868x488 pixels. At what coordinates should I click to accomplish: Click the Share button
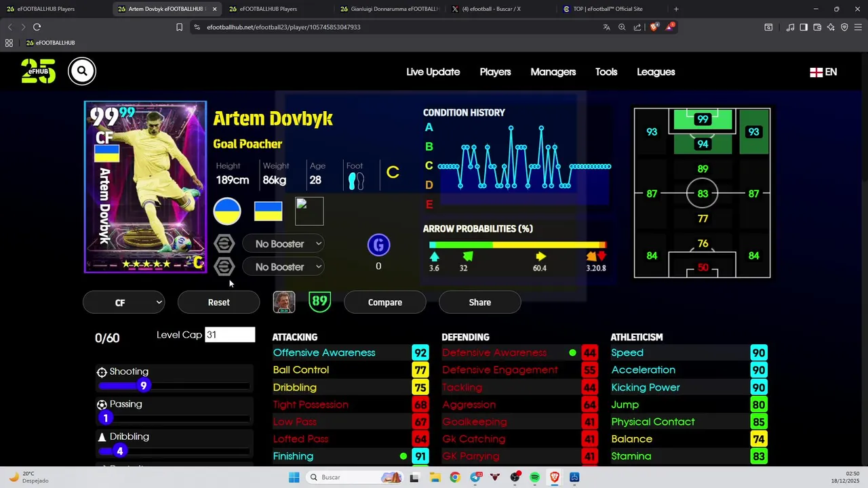[x=480, y=302]
